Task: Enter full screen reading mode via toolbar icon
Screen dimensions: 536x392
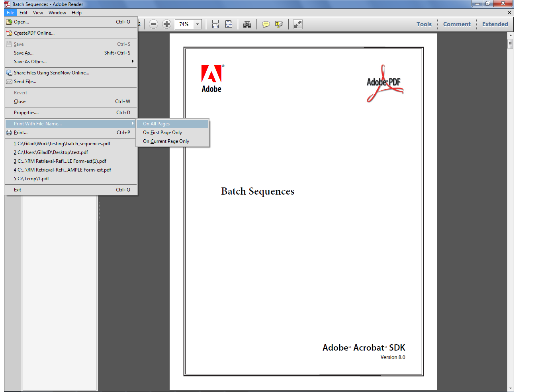Action: [x=297, y=24]
